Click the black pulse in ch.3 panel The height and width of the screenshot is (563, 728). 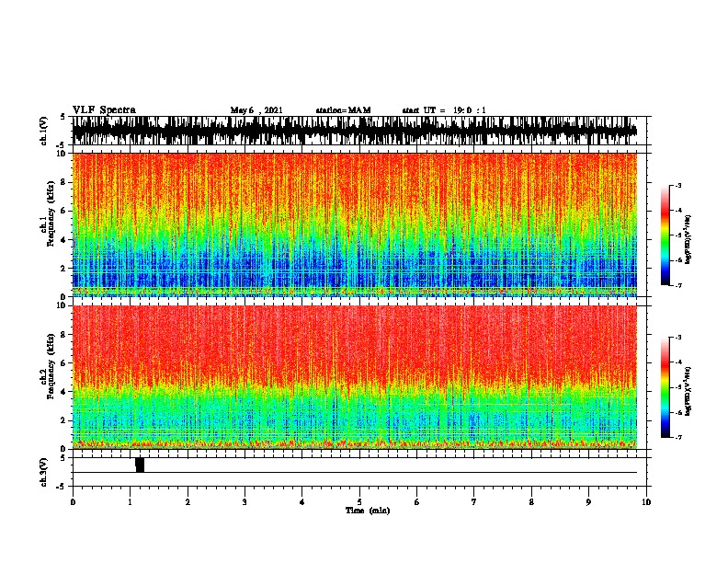[140, 465]
